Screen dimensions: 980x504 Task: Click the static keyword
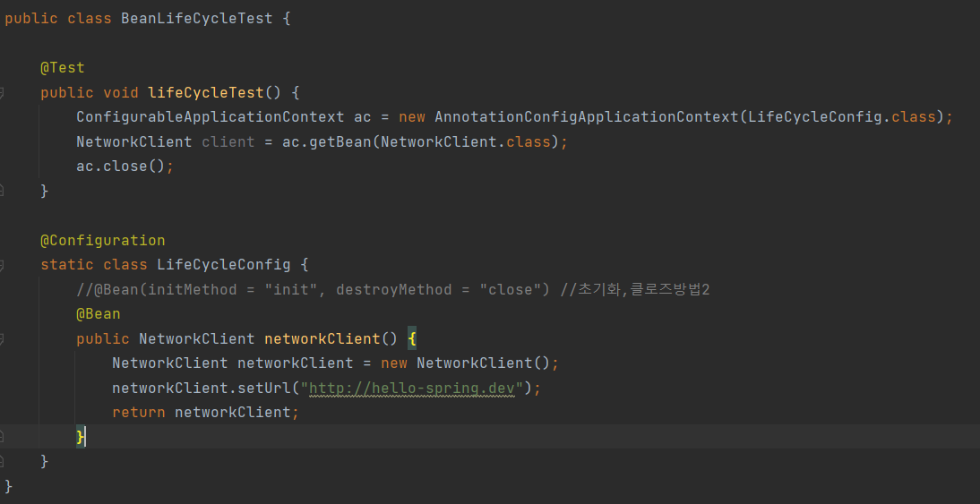[67, 265]
